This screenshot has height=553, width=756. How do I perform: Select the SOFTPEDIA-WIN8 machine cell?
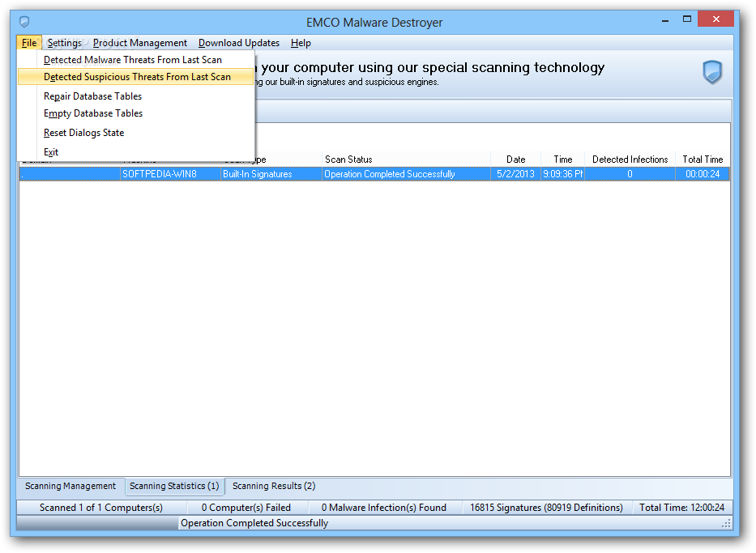click(170, 174)
